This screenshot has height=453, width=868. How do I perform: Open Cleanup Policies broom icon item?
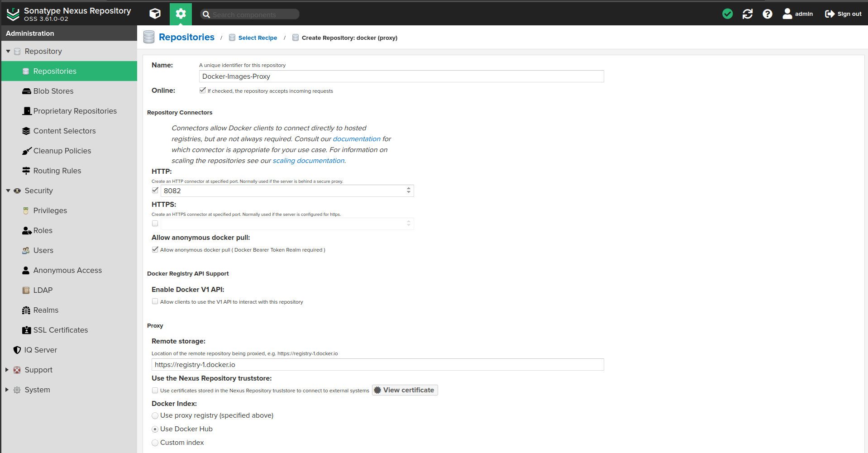(x=62, y=151)
